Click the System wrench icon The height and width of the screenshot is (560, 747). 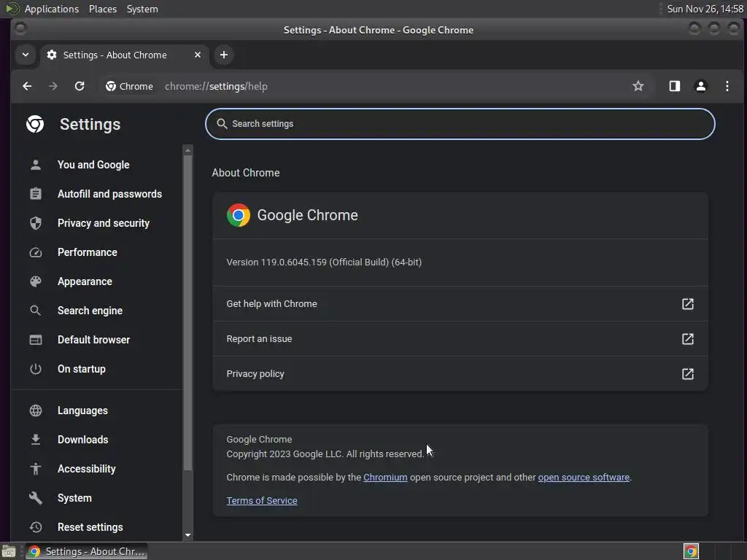(x=36, y=498)
